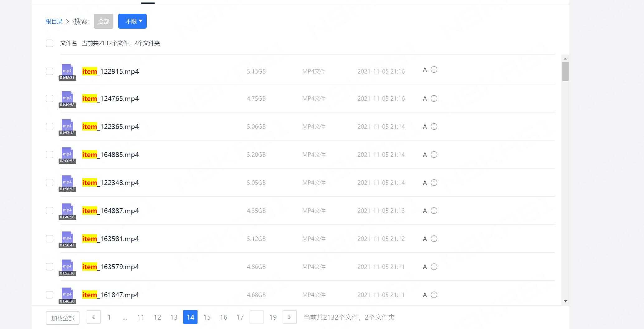The width and height of the screenshot is (644, 329).
Task: Jump to page 1 in pagination
Action: pos(109,317)
